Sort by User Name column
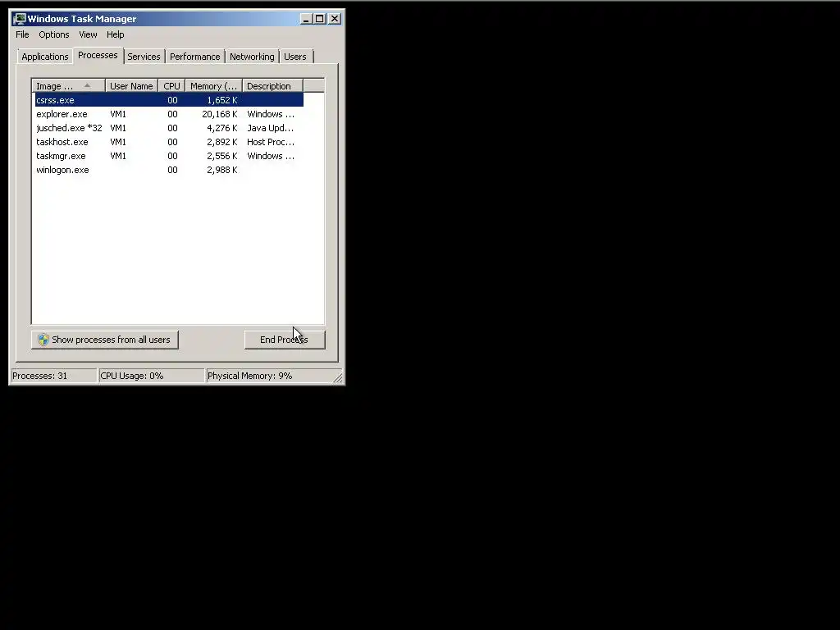Image resolution: width=840 pixels, height=630 pixels. [x=131, y=86]
